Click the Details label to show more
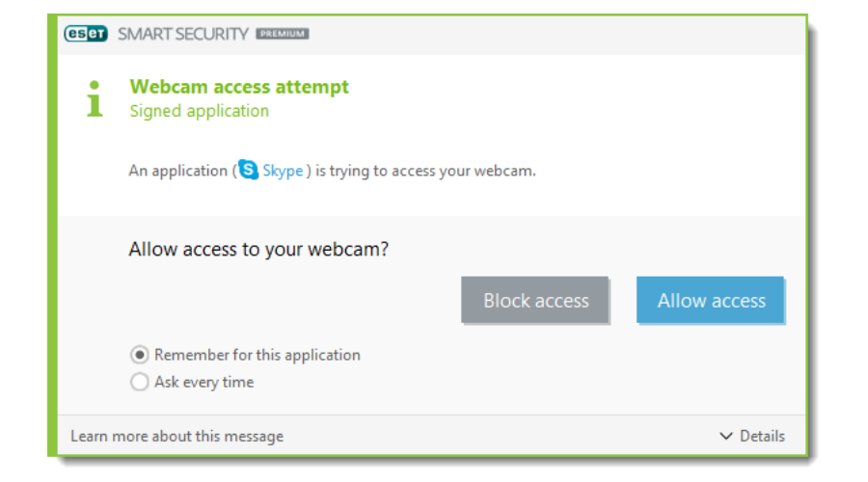The image size is (868, 482). coord(762,437)
